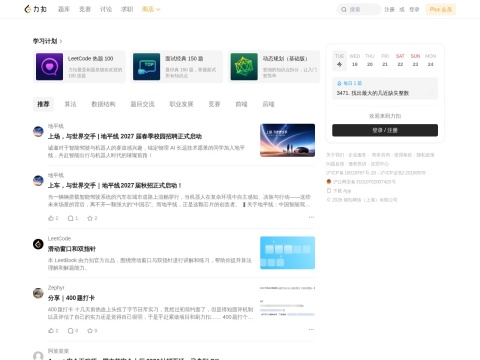The width and height of the screenshot is (480, 360).
Task: Open the 动态规划（基础版）plan title
Action: 285,59
